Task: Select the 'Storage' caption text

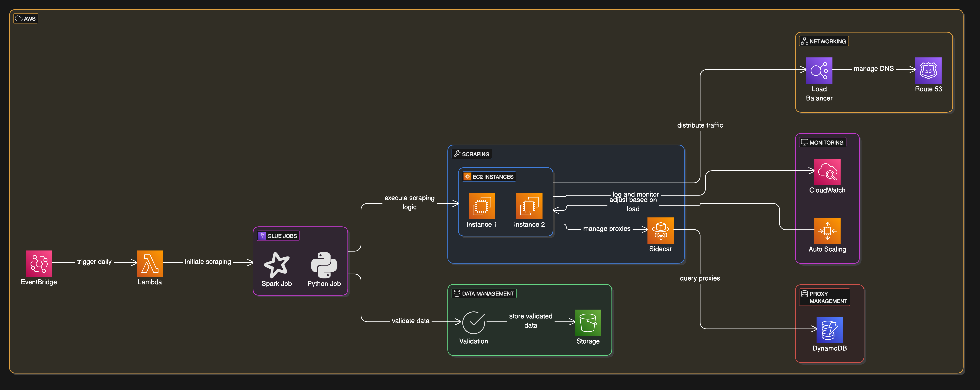Action: (588, 341)
